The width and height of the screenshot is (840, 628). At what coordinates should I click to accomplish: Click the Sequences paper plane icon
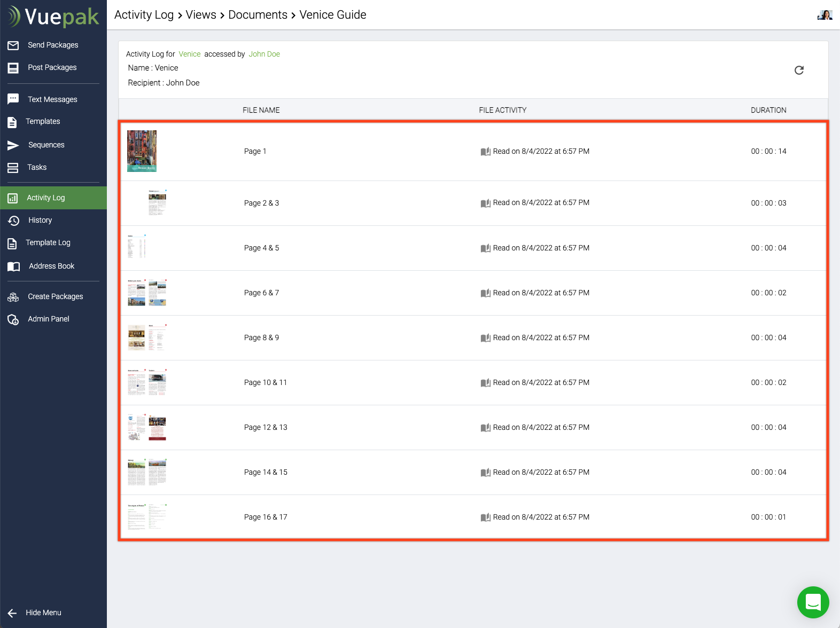pyautogui.click(x=13, y=145)
